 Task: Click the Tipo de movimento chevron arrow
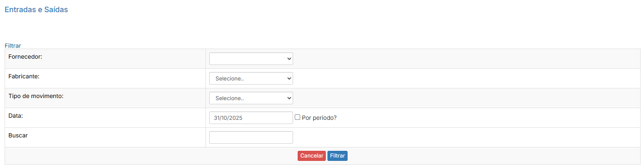[289, 98]
